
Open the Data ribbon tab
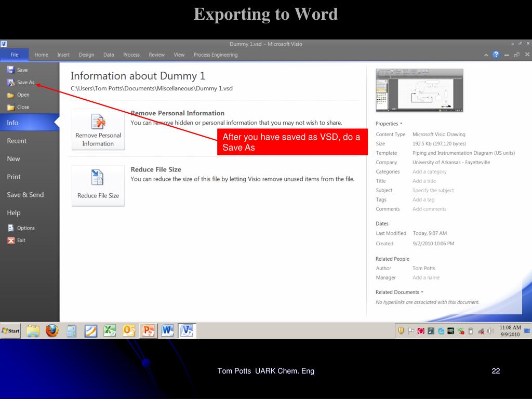click(109, 55)
